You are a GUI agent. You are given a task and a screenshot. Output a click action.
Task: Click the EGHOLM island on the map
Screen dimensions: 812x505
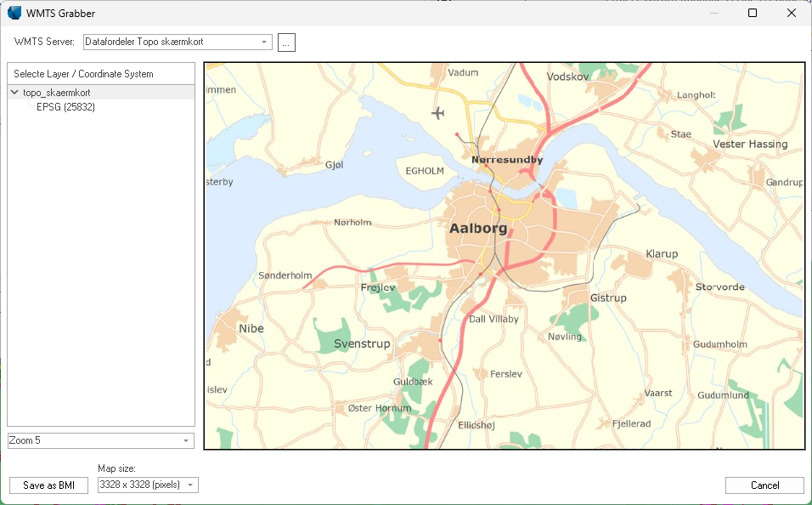click(425, 171)
